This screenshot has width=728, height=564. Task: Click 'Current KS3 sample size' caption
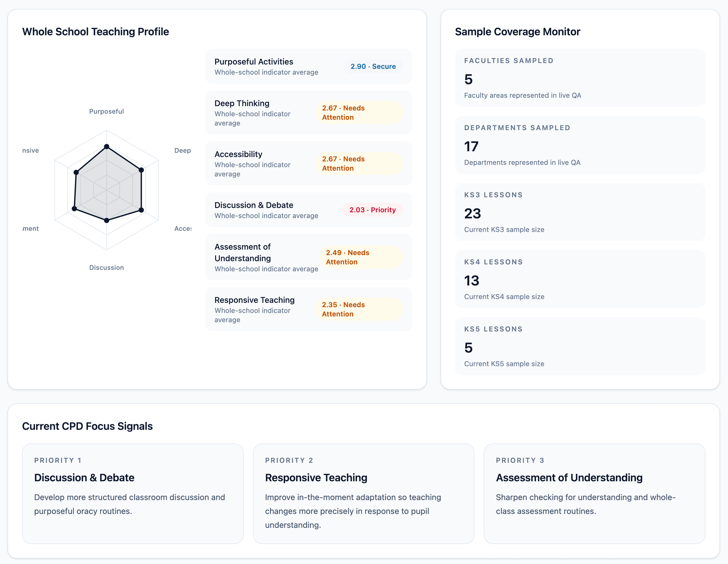504,229
